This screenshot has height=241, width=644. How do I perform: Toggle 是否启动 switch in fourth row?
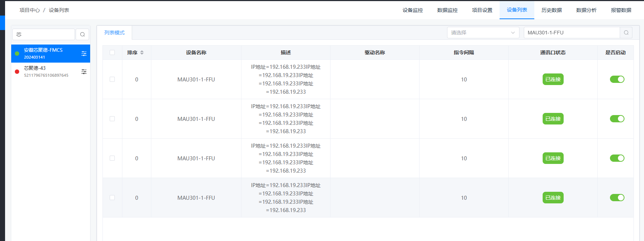pos(617,198)
